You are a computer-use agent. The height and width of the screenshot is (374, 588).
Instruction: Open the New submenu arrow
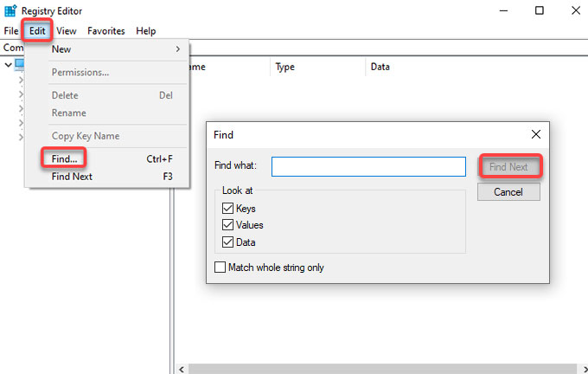point(178,49)
